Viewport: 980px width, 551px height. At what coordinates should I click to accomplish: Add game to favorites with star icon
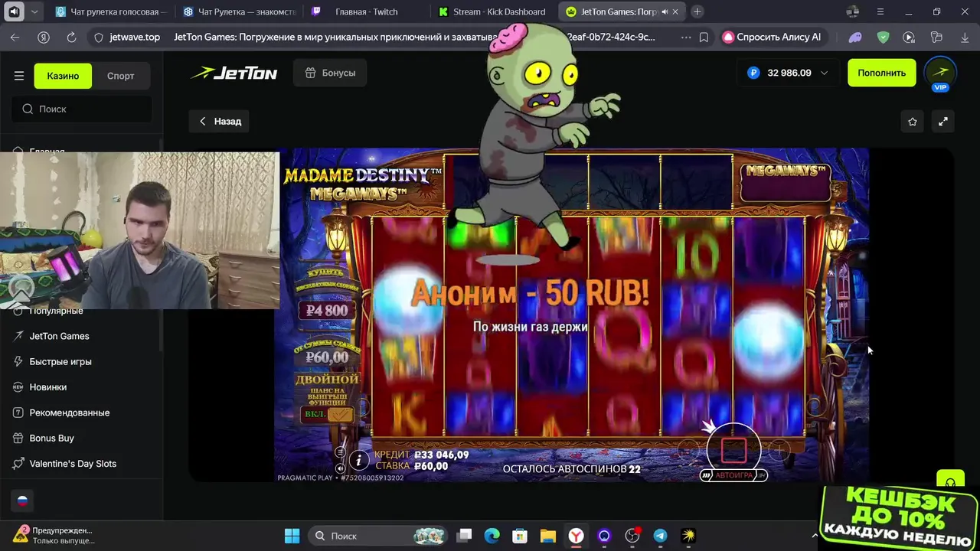(913, 122)
